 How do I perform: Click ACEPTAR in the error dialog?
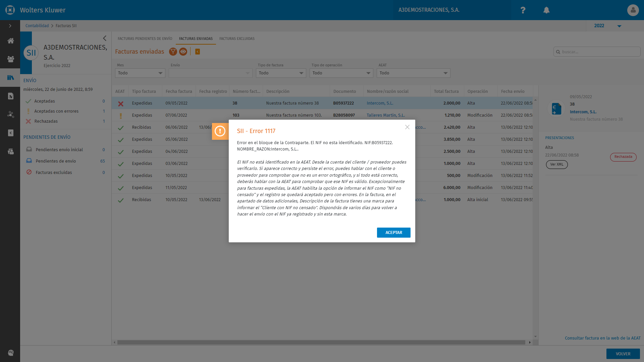[x=394, y=233]
